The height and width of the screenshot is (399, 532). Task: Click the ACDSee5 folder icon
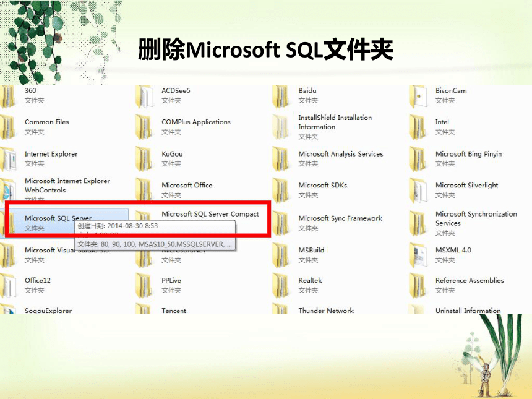pyautogui.click(x=144, y=97)
